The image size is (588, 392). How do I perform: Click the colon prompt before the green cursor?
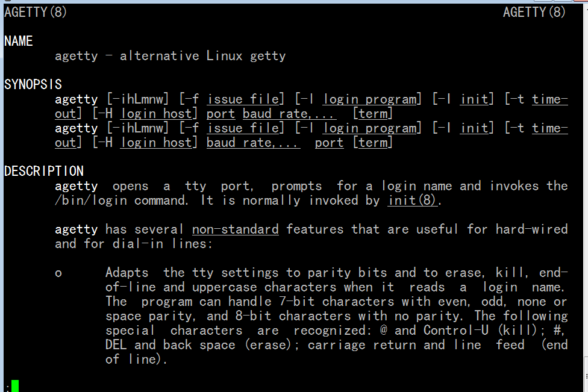click(x=7, y=387)
